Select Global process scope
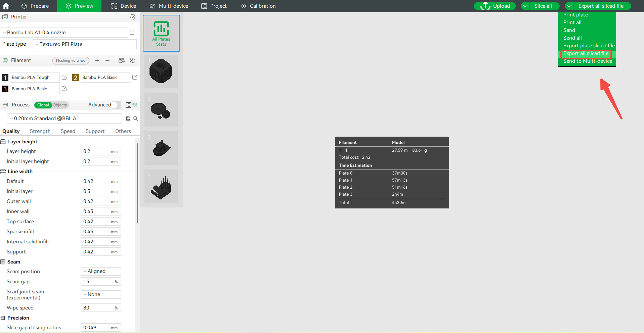Image resolution: width=644 pixels, height=333 pixels. click(x=43, y=105)
